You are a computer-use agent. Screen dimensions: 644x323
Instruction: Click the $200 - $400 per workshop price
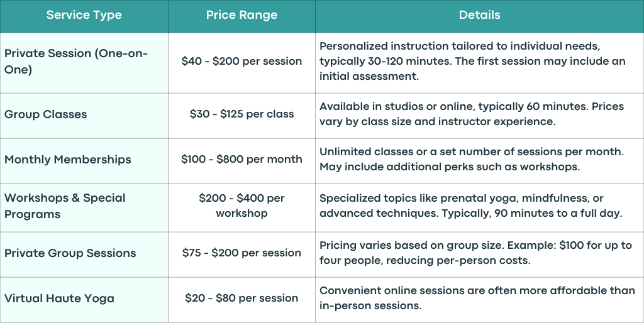pos(241,205)
